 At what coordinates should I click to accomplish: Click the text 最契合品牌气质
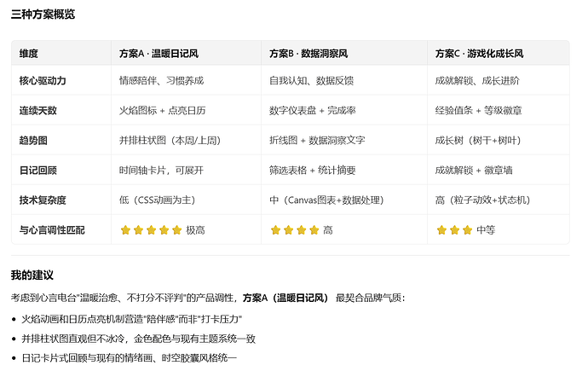[x=368, y=299]
